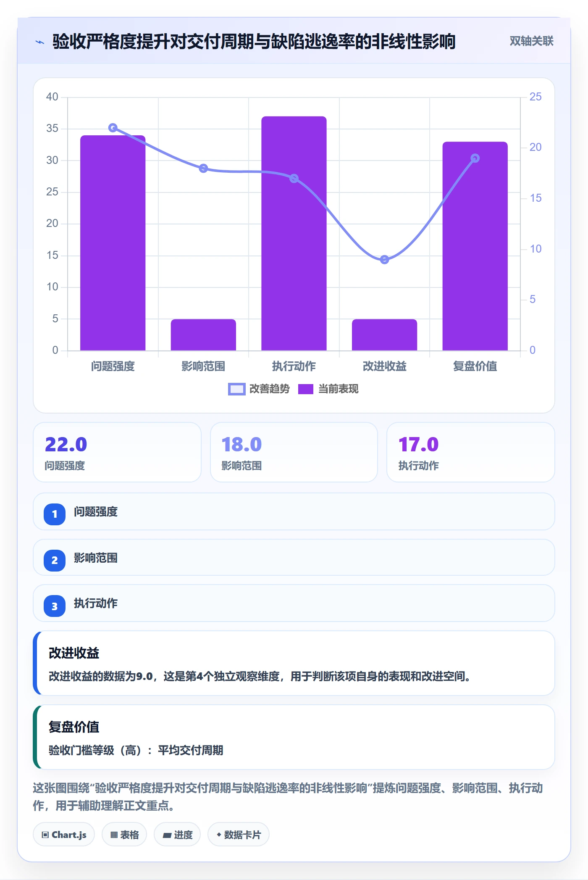
Task: Click the number 3 badge for 执行动作
Action: tap(55, 606)
